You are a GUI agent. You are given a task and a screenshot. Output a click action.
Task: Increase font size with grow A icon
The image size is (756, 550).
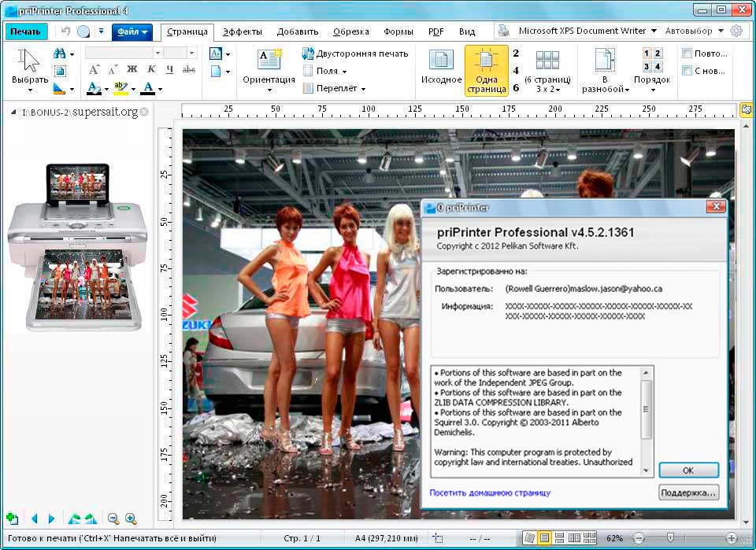click(94, 70)
